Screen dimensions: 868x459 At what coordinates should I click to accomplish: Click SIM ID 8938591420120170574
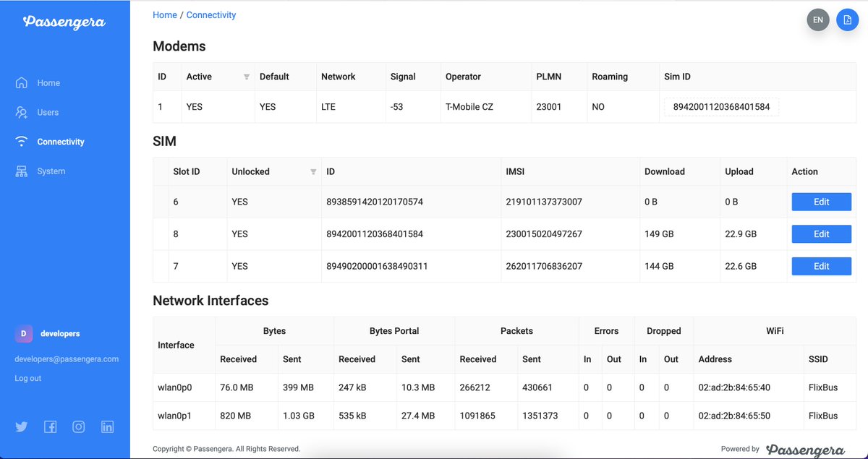click(x=375, y=202)
